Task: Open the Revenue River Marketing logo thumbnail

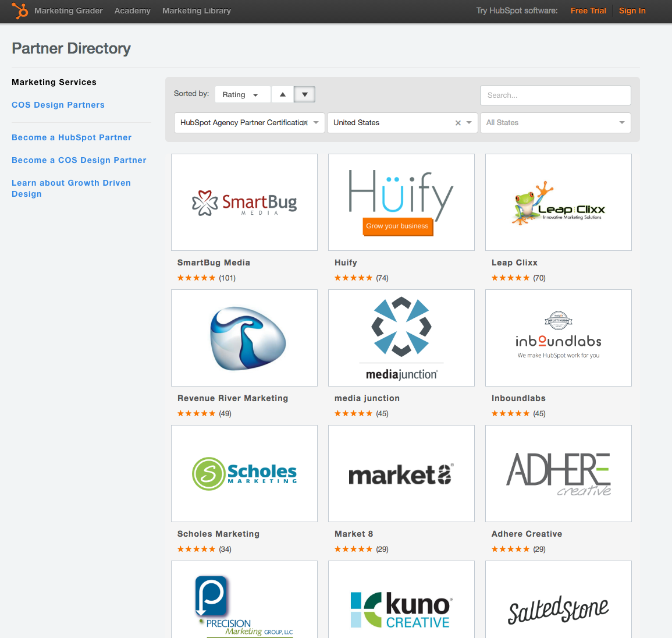Action: pos(244,338)
